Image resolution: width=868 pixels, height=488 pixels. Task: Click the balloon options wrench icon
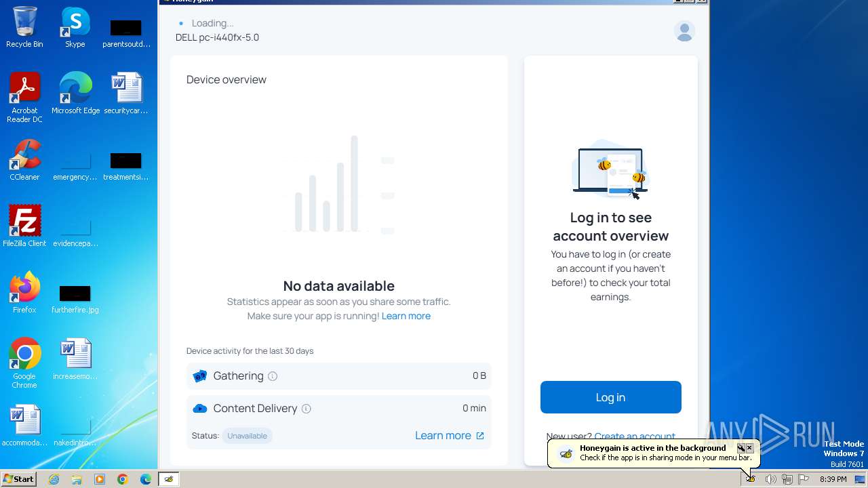point(741,448)
